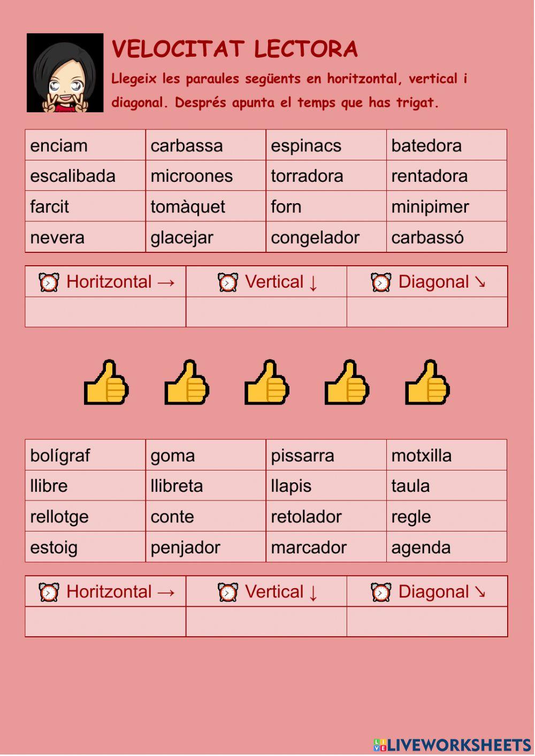Click the lower Horitzontal time answer box
Image resolution: width=535 pixels, height=756 pixels.
tap(105, 621)
